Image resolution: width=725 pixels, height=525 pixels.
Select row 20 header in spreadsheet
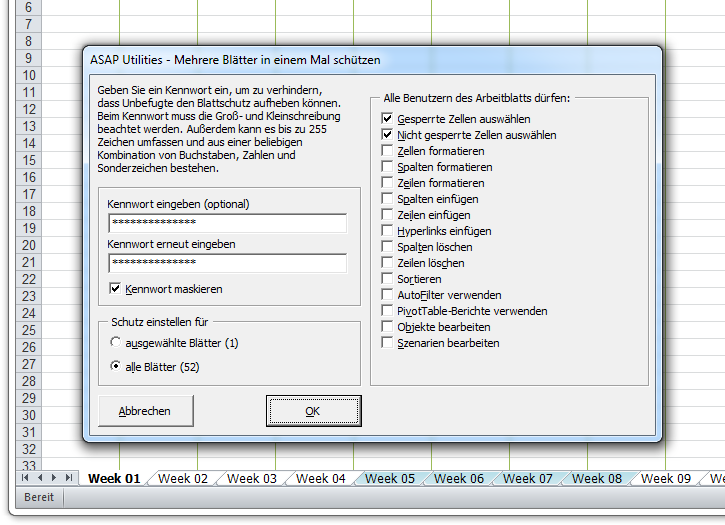tap(29, 245)
